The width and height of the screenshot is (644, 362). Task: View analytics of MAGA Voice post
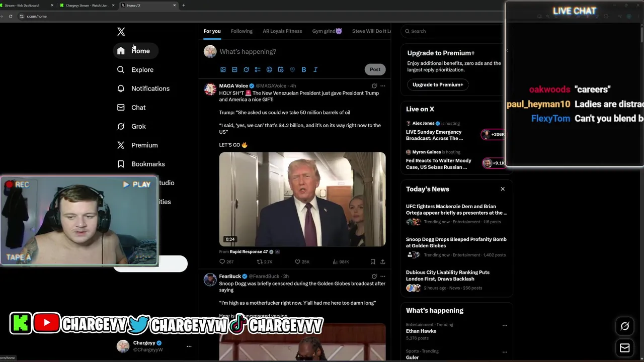point(341,261)
